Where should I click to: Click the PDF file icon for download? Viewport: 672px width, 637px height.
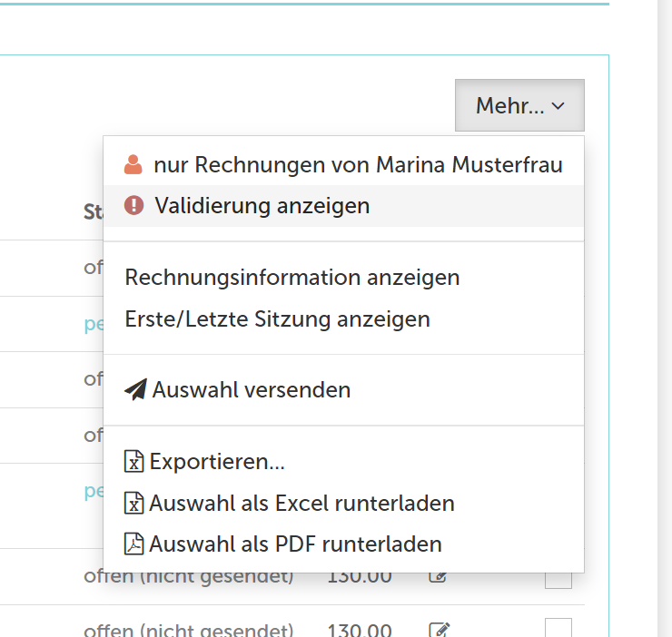tap(133, 544)
